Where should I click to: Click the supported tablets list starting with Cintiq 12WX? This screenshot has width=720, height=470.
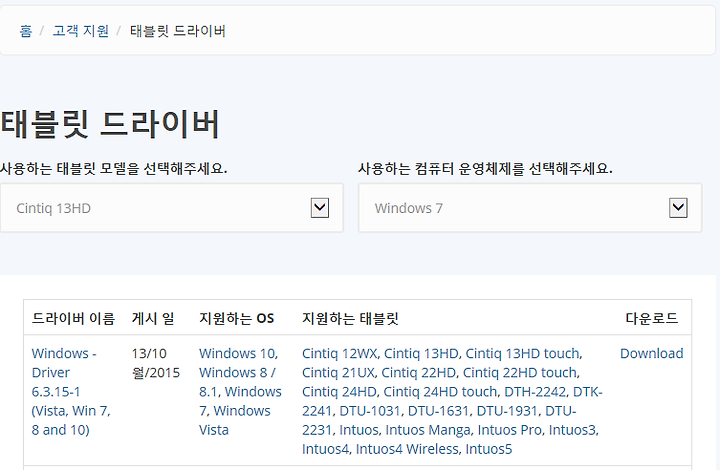point(452,401)
